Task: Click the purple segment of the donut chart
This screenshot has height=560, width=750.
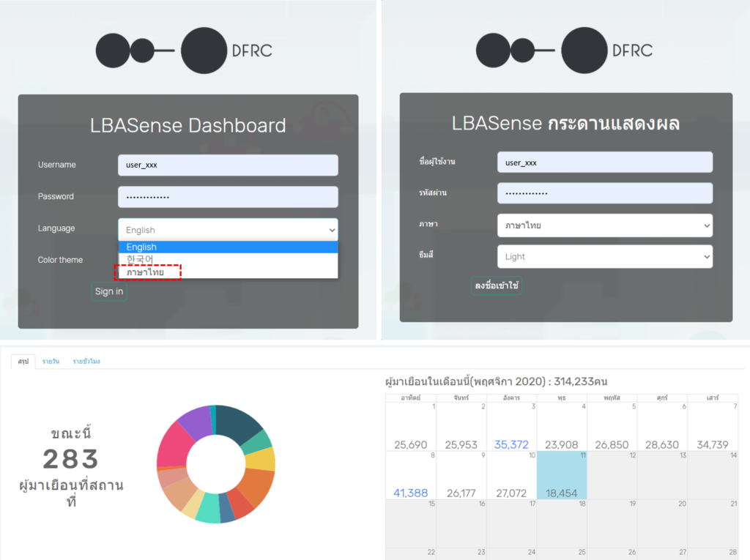Action: coord(193,420)
